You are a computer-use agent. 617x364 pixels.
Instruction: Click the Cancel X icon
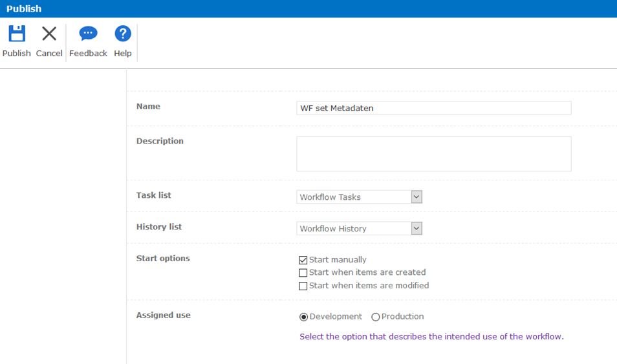(49, 34)
